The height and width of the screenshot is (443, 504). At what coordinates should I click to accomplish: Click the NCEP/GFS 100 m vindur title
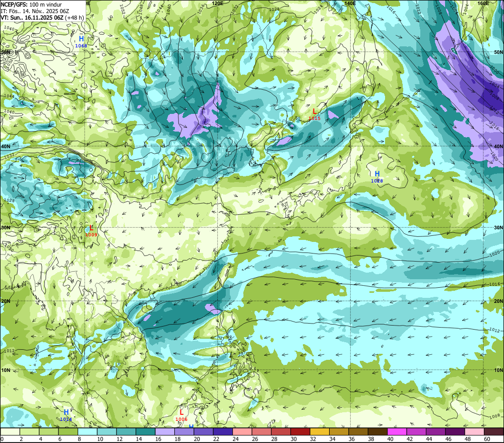tap(31, 5)
